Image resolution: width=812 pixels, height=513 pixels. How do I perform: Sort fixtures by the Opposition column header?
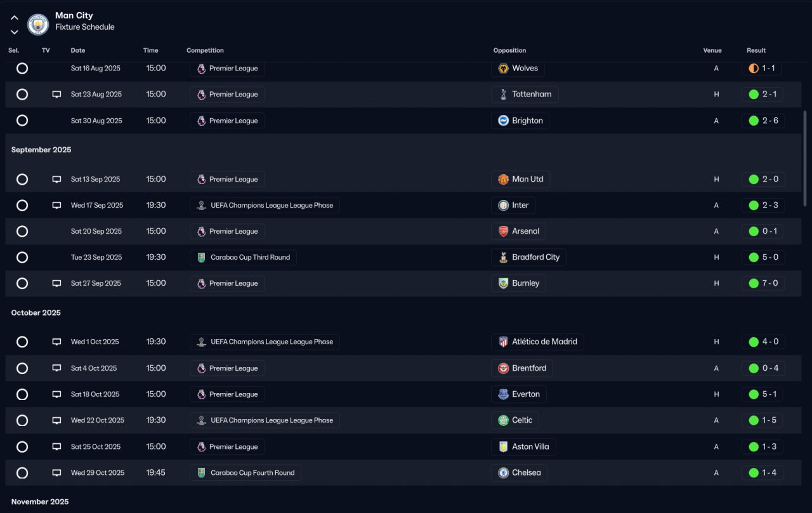pyautogui.click(x=510, y=50)
